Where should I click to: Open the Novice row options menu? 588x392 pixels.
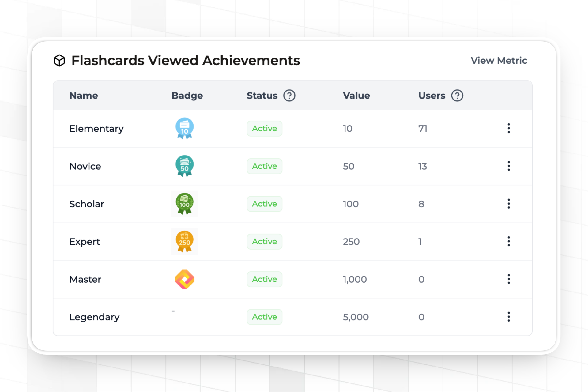click(508, 166)
